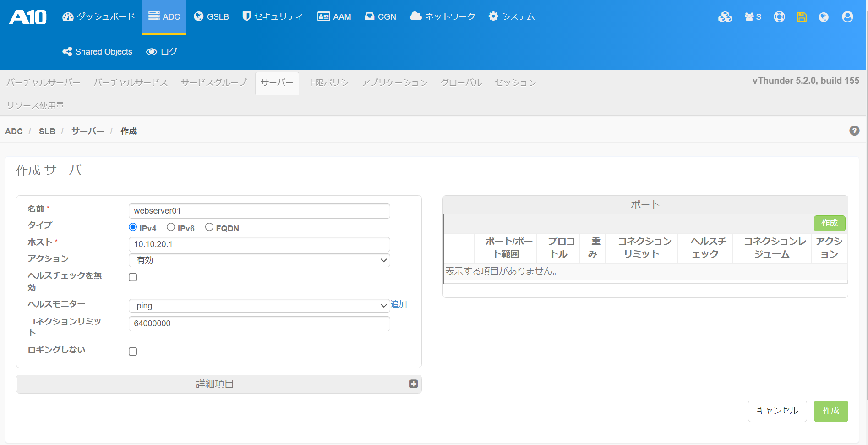The image size is (868, 445).
Task: Open the user account icon
Action: (847, 17)
